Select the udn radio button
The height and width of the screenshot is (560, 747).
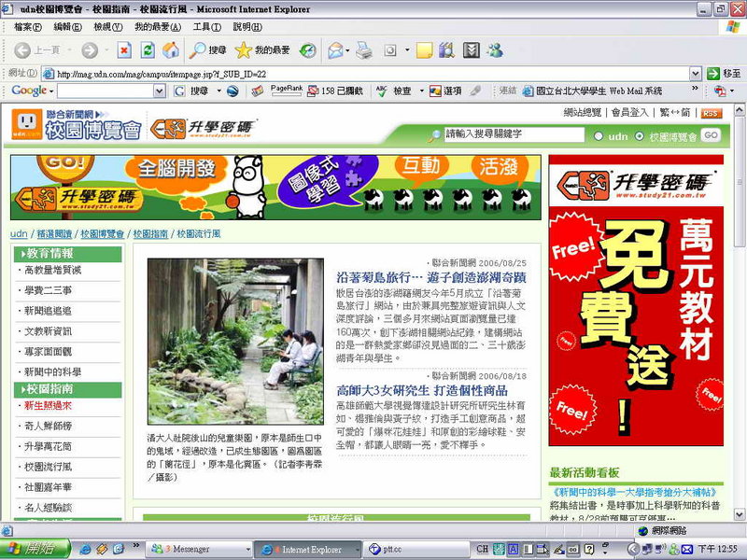coord(599,136)
